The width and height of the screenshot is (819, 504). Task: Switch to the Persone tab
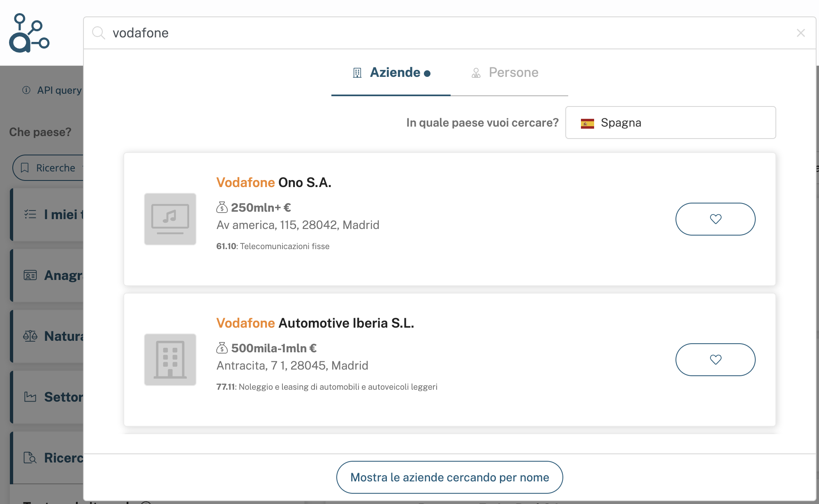[x=505, y=73]
